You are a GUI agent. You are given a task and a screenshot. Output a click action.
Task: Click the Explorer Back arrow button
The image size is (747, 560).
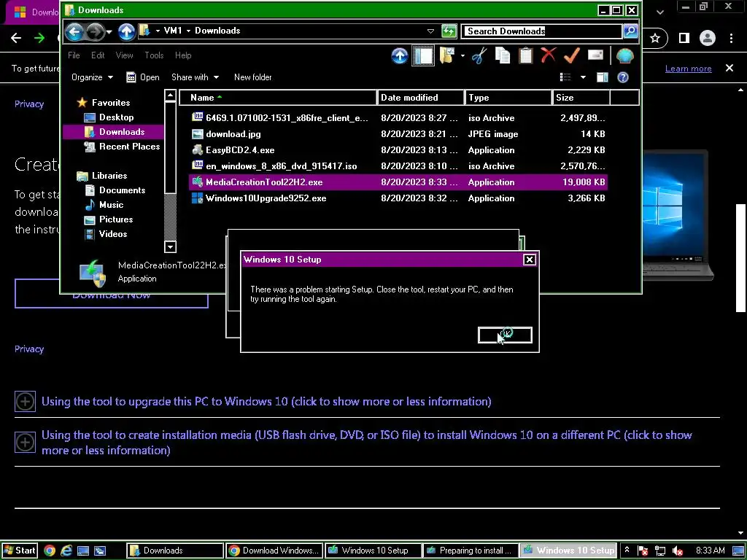pos(74,32)
